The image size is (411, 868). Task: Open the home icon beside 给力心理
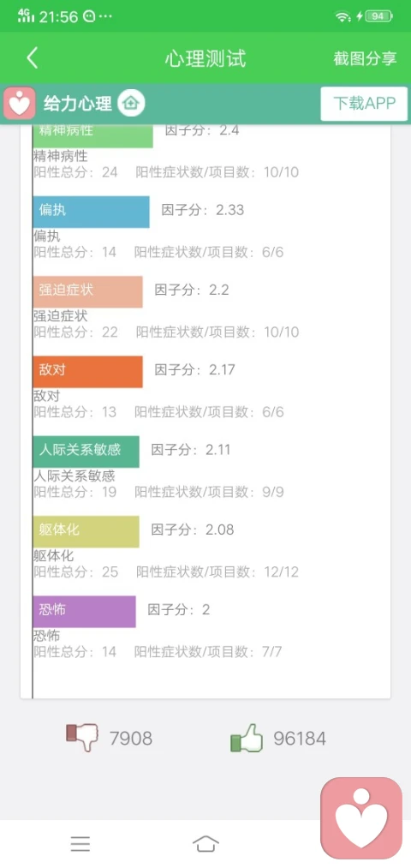point(132,103)
